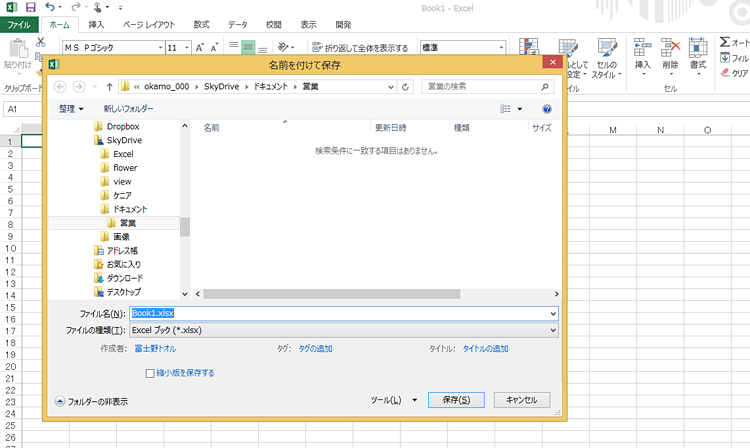Increase font size with the large A icon

click(200, 47)
